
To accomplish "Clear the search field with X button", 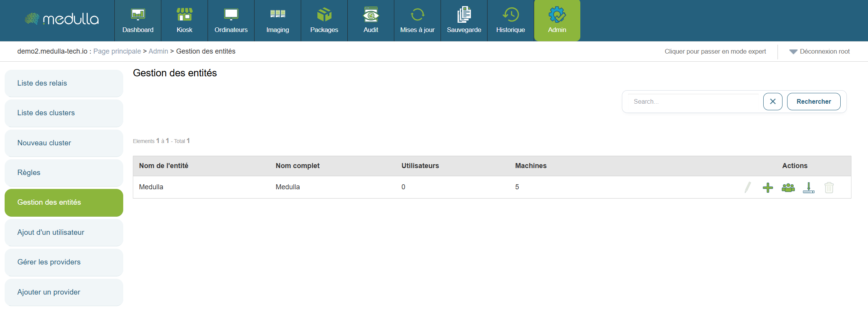I will click(x=772, y=101).
